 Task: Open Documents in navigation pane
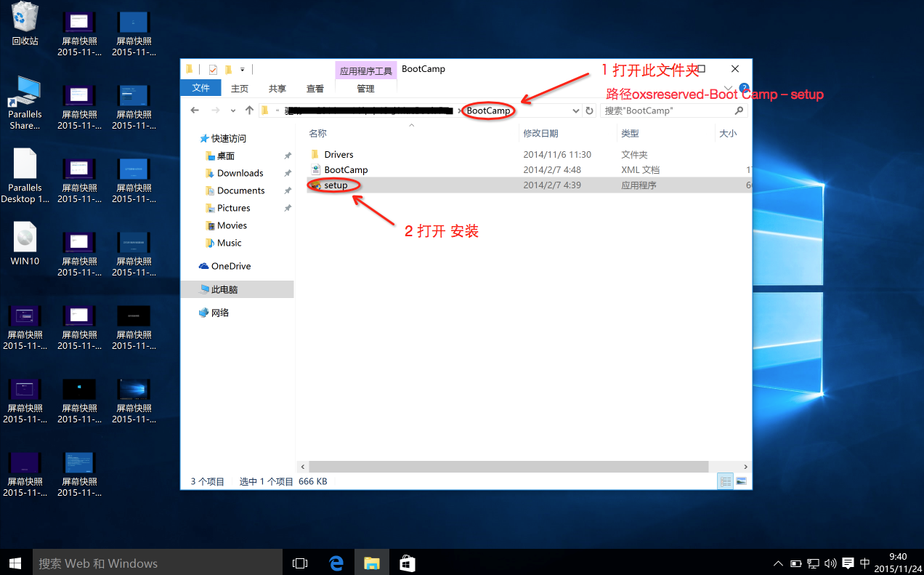[x=240, y=190]
